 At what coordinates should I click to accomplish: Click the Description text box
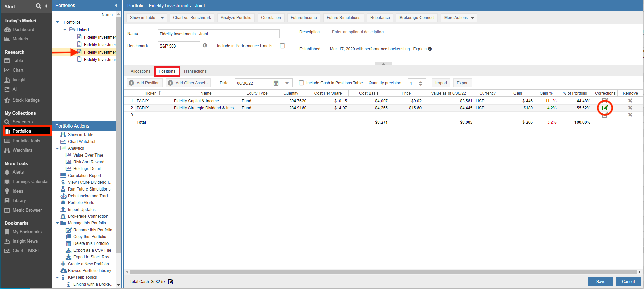tap(408, 36)
